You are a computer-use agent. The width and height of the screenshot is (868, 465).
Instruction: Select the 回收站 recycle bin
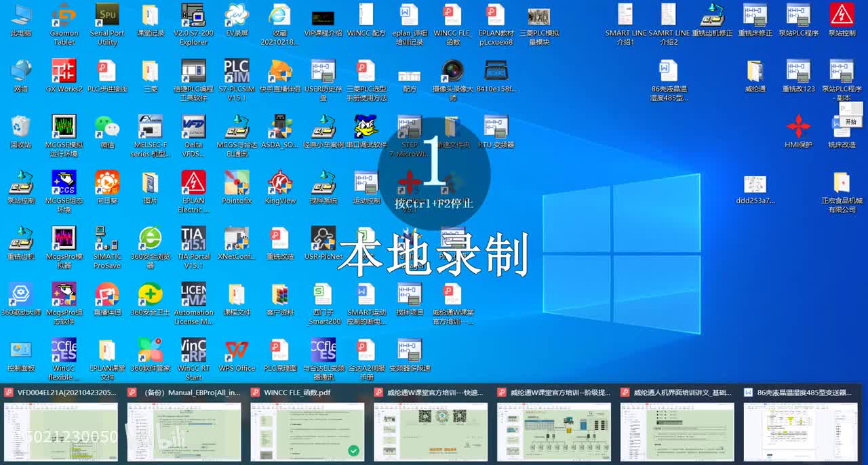coord(20,132)
